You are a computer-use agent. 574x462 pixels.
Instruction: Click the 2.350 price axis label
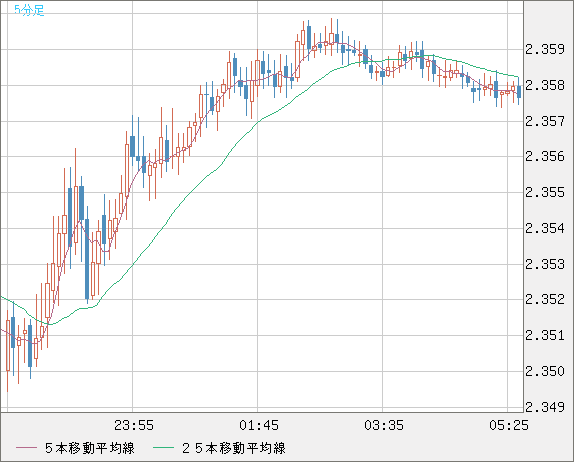(x=545, y=372)
